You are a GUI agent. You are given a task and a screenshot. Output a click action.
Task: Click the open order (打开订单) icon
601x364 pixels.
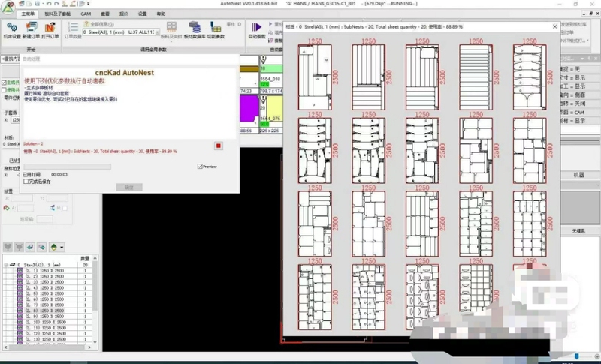[x=50, y=28]
